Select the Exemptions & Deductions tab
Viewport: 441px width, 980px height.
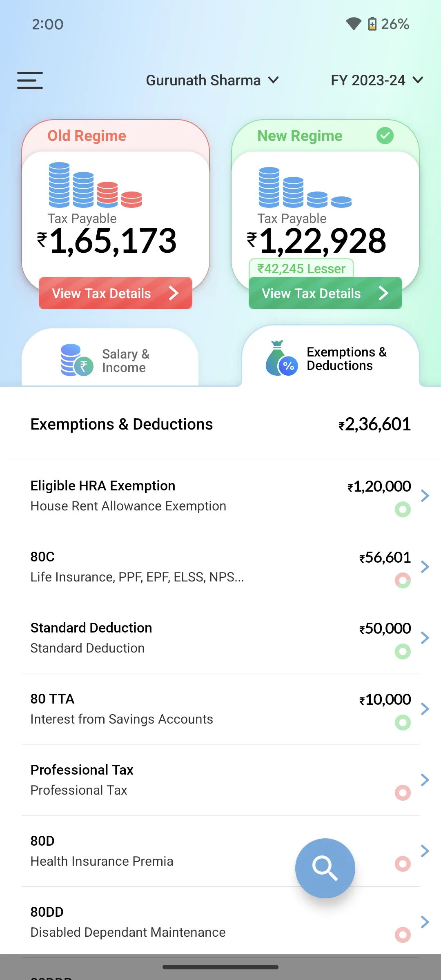pyautogui.click(x=330, y=359)
